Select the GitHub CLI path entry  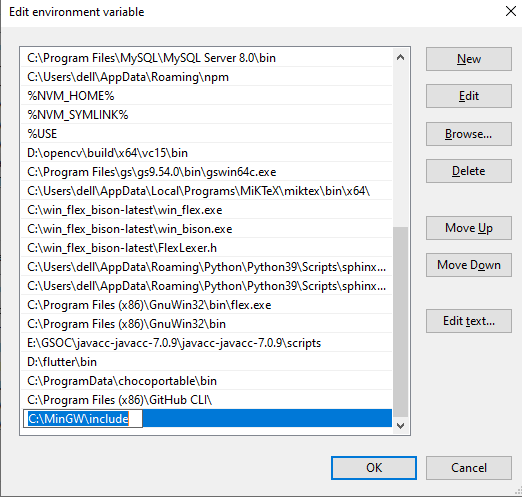click(x=207, y=400)
